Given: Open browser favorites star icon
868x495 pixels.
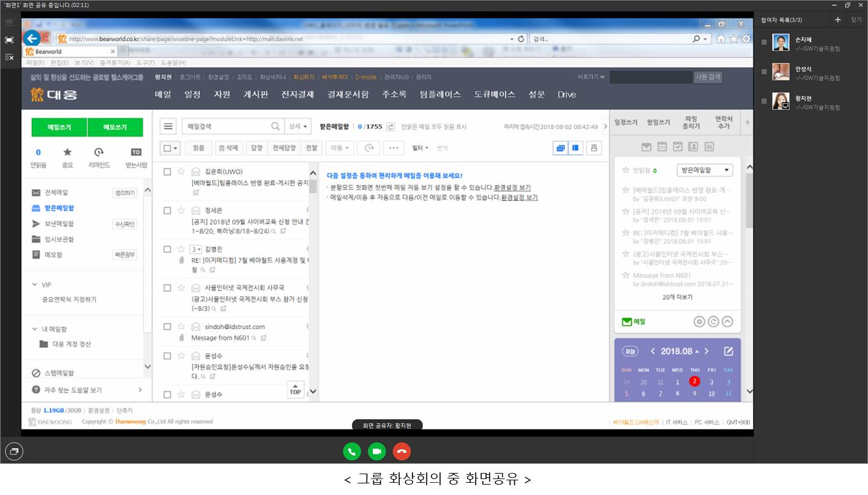Looking at the screenshot, I should point(733,39).
